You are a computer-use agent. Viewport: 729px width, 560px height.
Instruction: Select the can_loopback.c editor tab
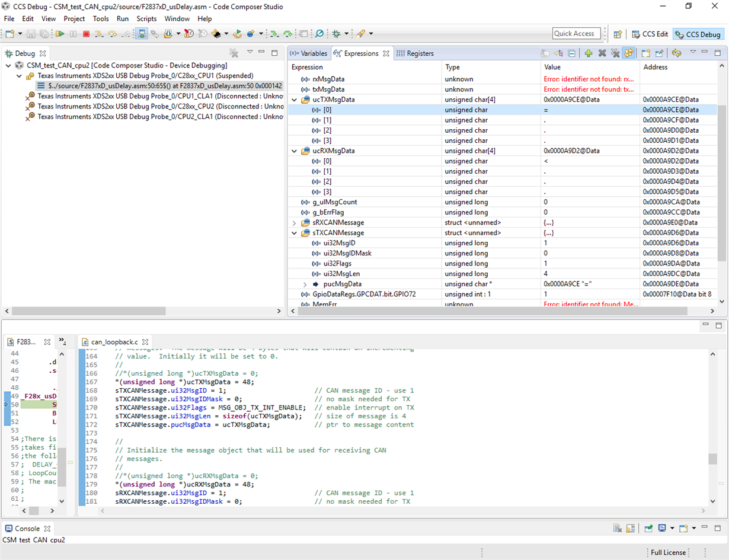[114, 342]
